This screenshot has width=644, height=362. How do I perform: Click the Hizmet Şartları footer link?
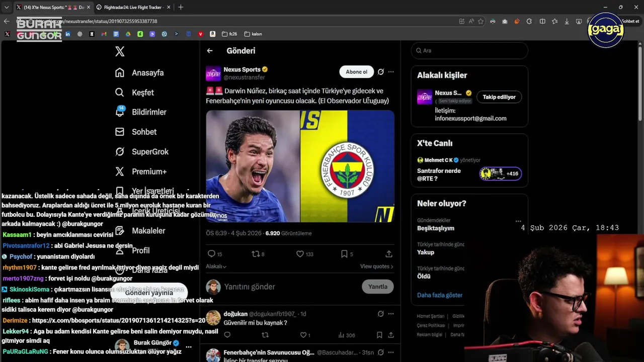(x=430, y=316)
